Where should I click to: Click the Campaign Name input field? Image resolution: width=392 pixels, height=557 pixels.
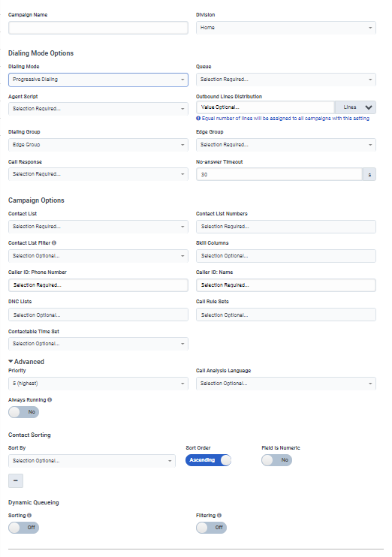pos(98,28)
